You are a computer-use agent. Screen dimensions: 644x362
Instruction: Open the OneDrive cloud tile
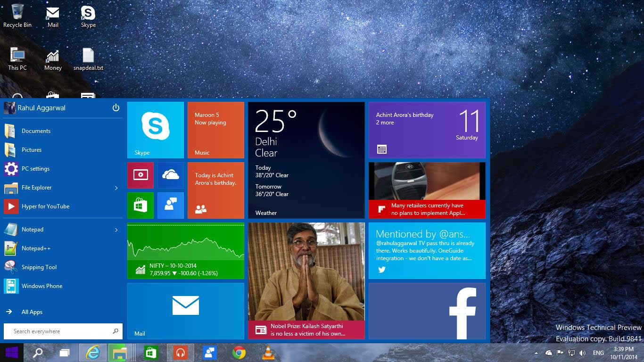[170, 175]
